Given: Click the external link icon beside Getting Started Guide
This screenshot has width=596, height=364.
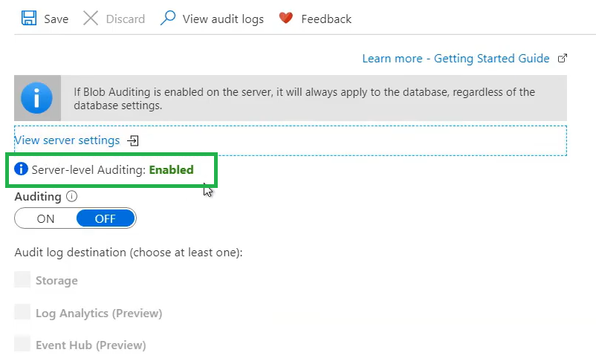Looking at the screenshot, I should [x=563, y=59].
